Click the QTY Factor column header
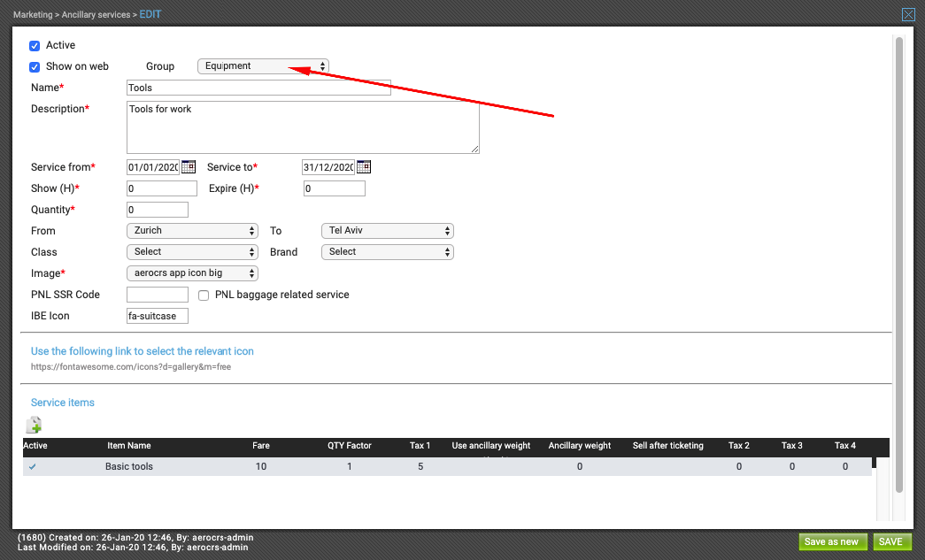 (x=350, y=446)
